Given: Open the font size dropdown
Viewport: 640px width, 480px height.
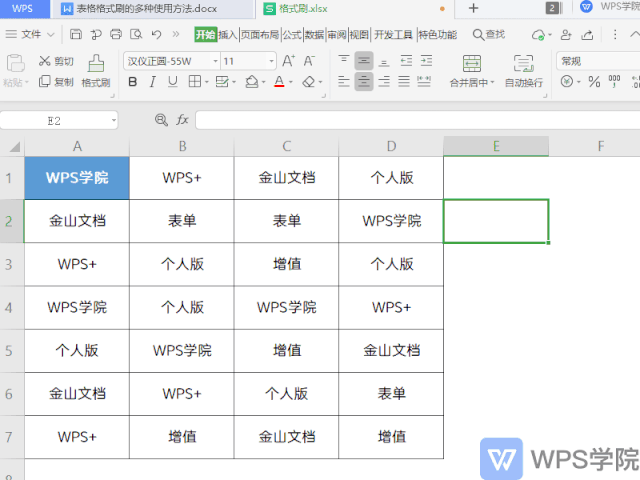Looking at the screenshot, I should pos(271,62).
